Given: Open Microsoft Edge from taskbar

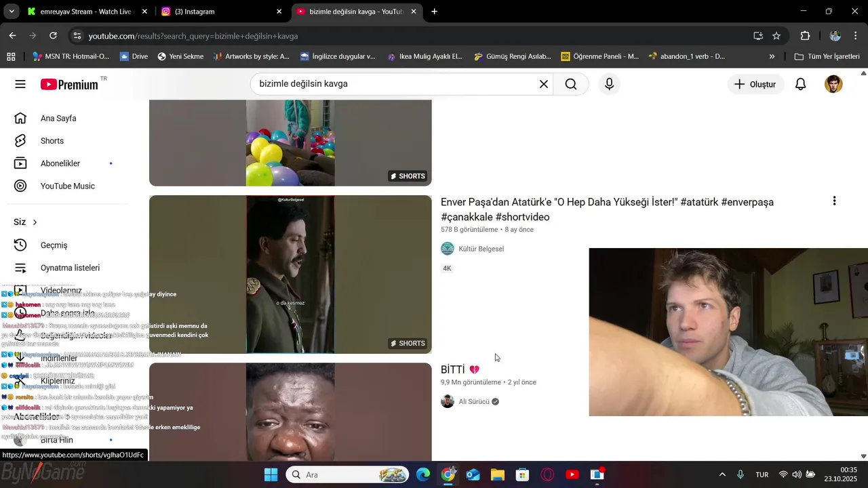Looking at the screenshot, I should (423, 474).
